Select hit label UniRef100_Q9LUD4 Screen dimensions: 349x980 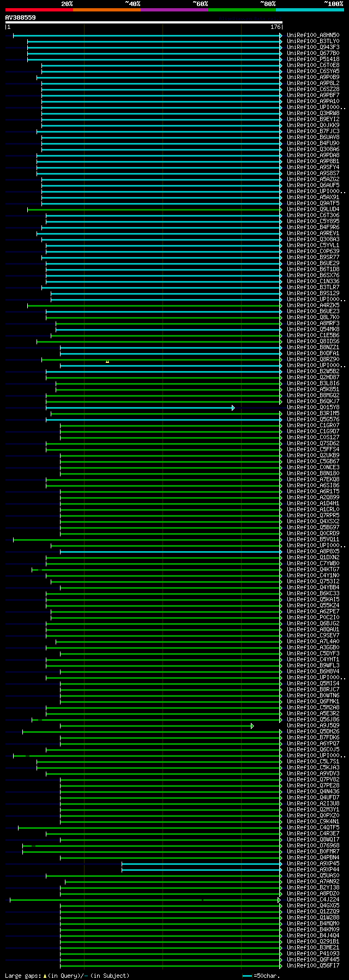click(x=313, y=210)
